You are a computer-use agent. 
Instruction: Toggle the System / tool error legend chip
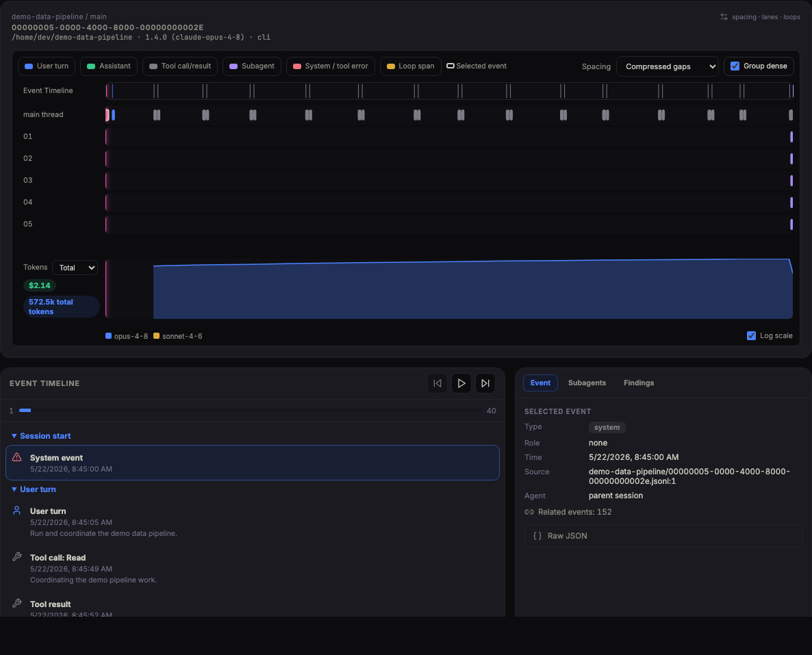tap(331, 66)
